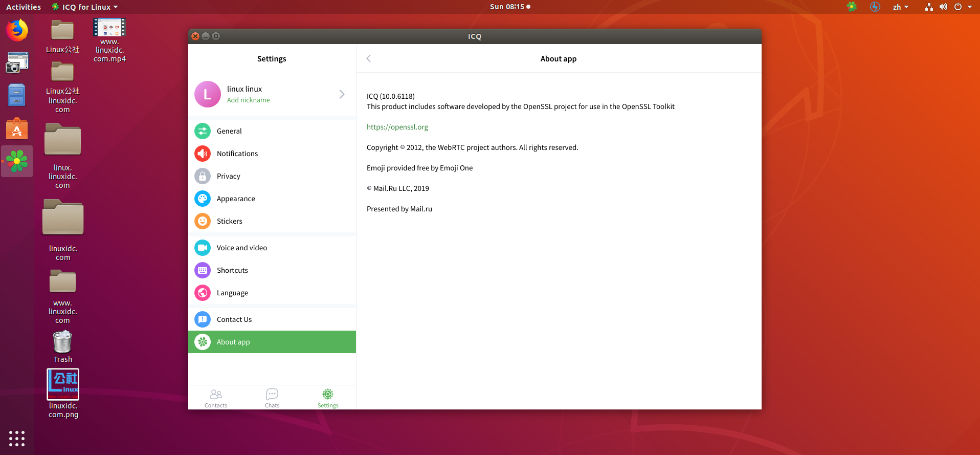980x455 pixels.
Task: Open General settings sliders icon
Action: click(x=203, y=131)
